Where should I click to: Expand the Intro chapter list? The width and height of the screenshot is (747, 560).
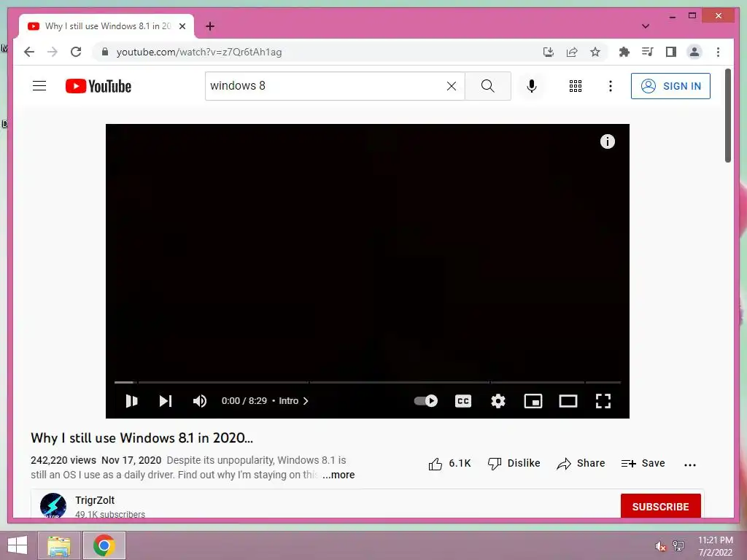point(293,401)
